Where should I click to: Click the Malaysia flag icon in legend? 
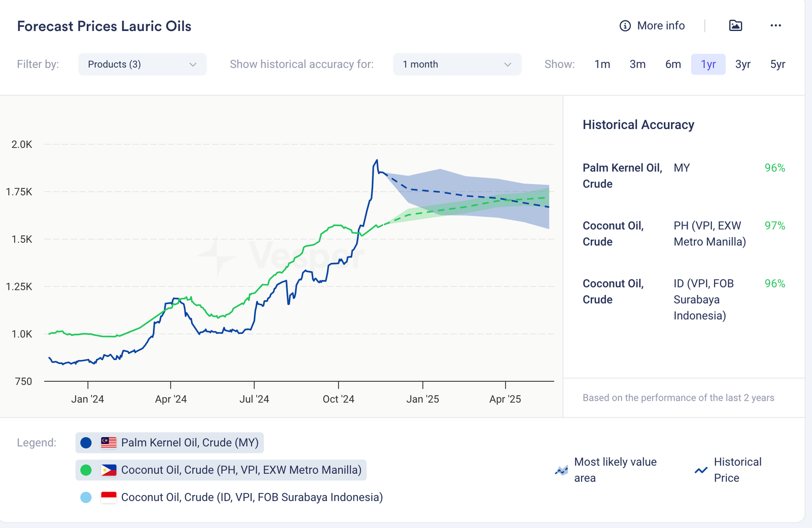(109, 443)
